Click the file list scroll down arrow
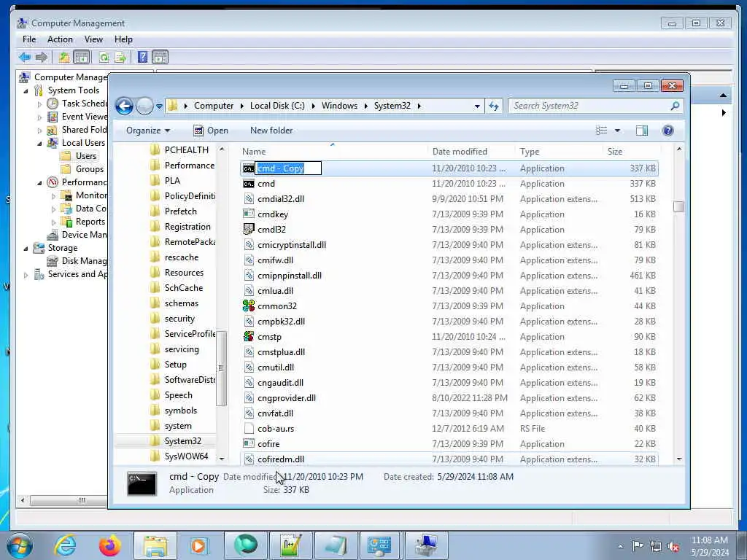The width and height of the screenshot is (747, 560). click(x=679, y=459)
